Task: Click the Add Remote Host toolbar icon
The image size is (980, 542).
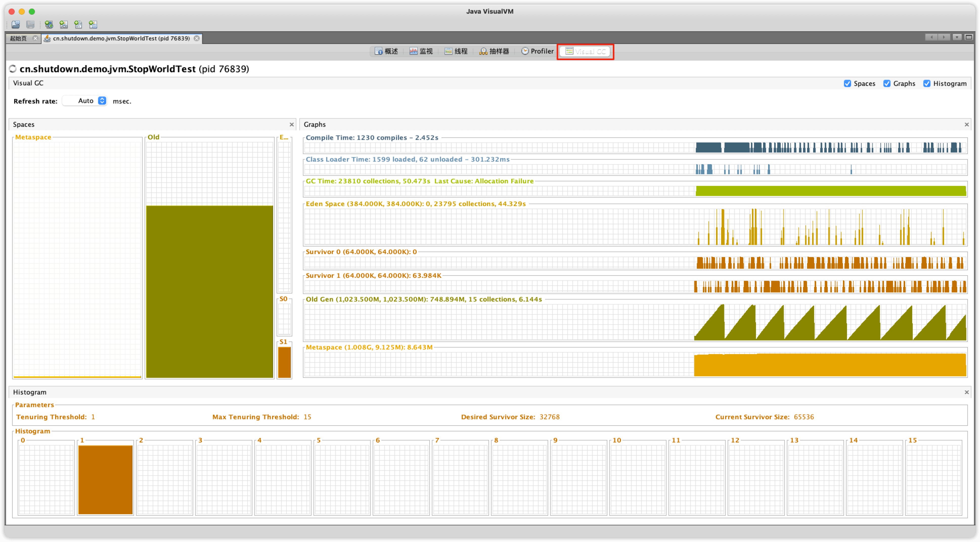Action: [49, 25]
